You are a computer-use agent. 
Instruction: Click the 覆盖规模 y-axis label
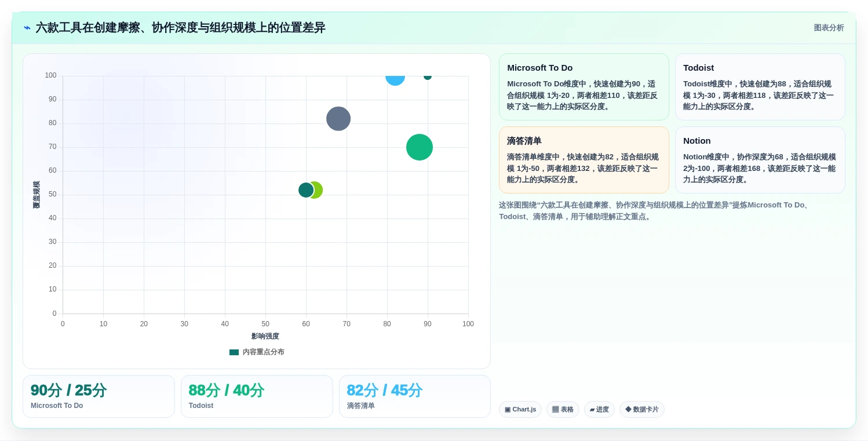tap(37, 195)
